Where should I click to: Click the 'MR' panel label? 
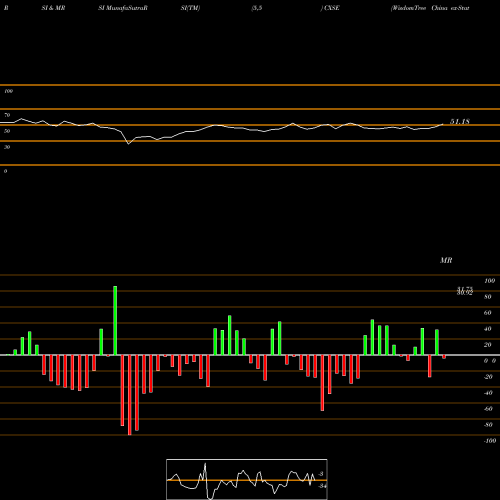point(446,260)
